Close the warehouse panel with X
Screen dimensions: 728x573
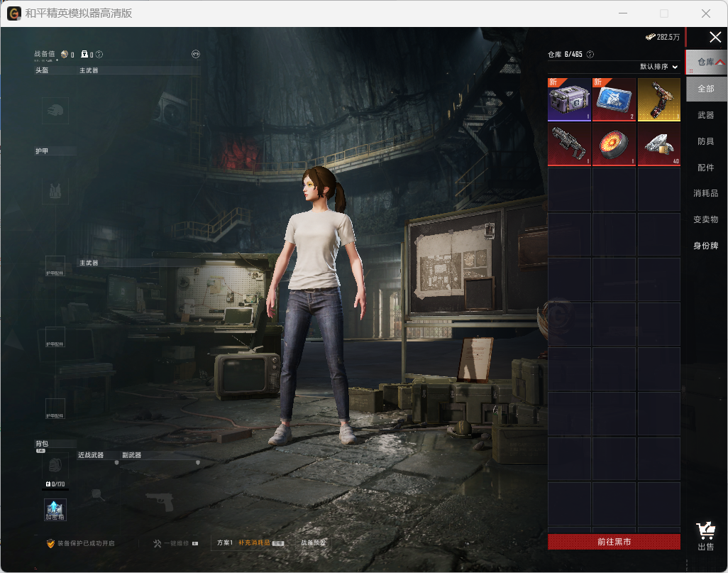[715, 37]
